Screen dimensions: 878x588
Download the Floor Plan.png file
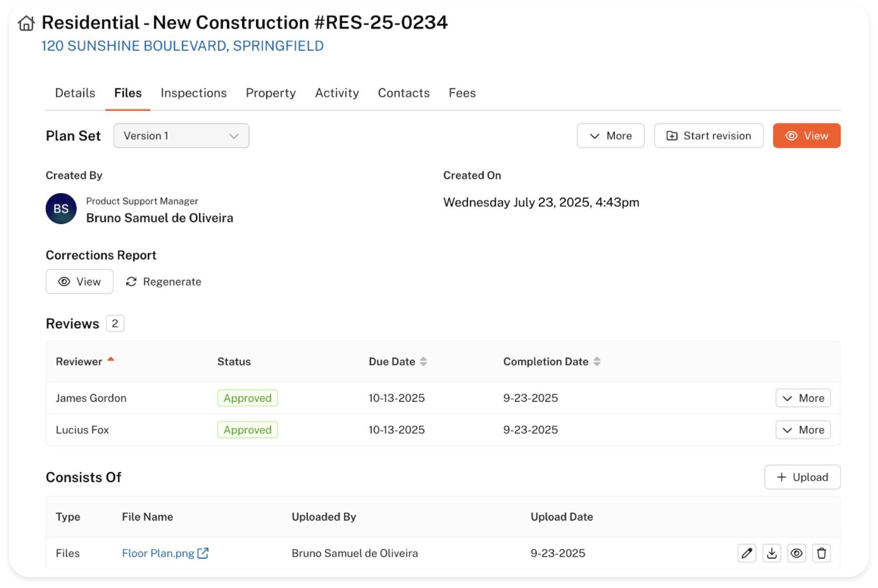click(x=772, y=553)
